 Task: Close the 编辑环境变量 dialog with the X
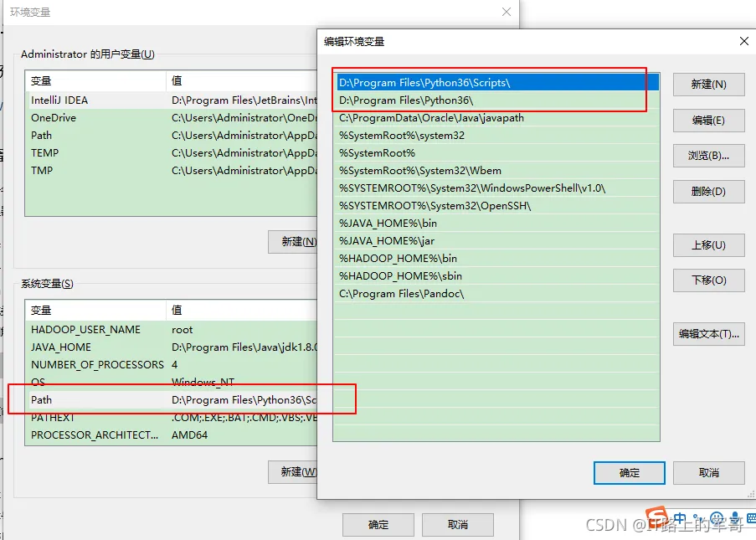744,42
